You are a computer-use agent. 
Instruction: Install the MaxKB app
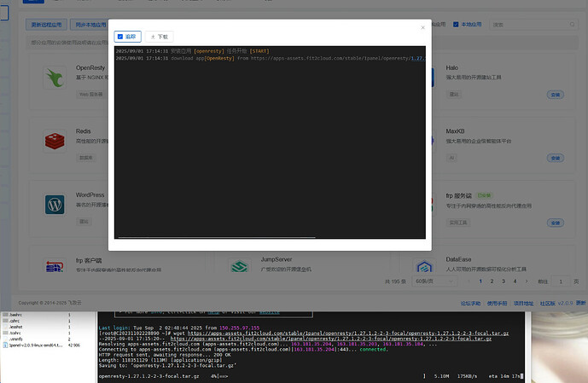pos(556,158)
